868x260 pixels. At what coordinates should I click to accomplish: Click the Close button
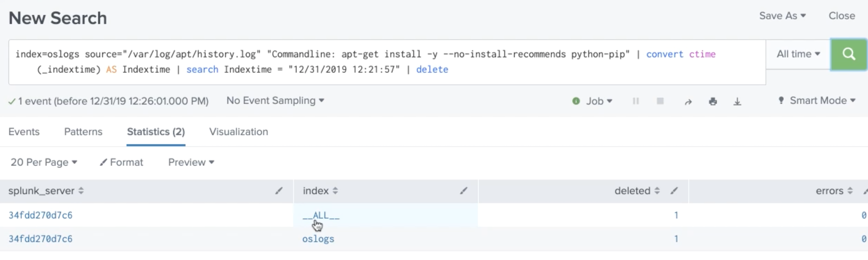842,16
